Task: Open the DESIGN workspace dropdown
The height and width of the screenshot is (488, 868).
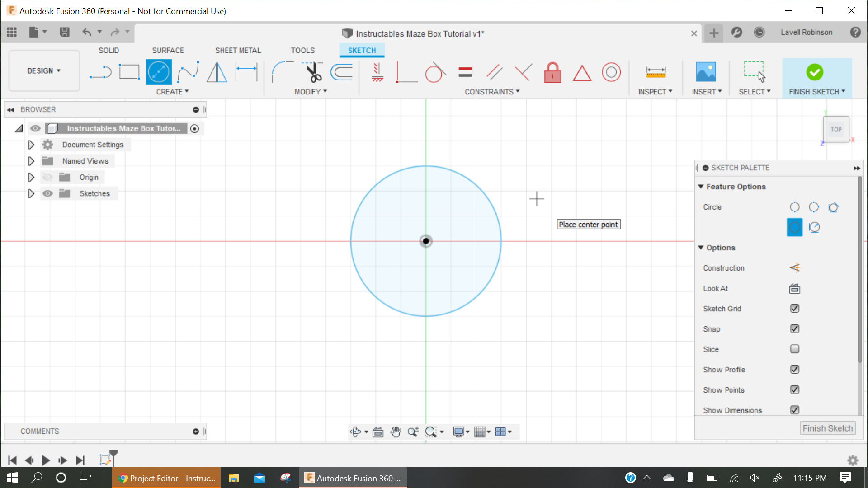Action: coord(44,71)
